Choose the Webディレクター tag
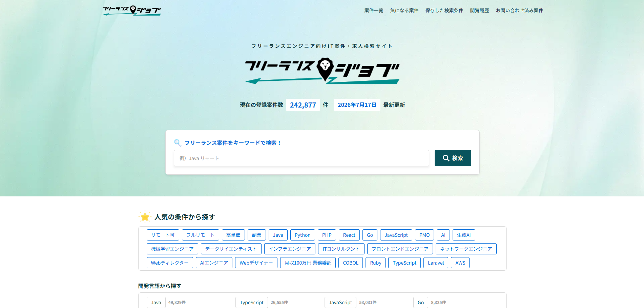Viewport: 644px width, 308px height. (x=170, y=263)
